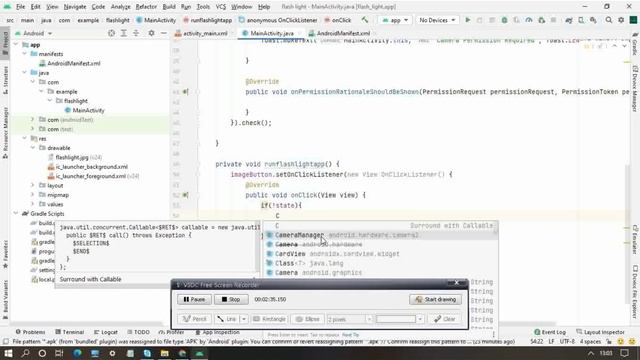The image size is (640, 360).
Task: Open Android Studio from Windows taskbar
Action: click(199, 353)
